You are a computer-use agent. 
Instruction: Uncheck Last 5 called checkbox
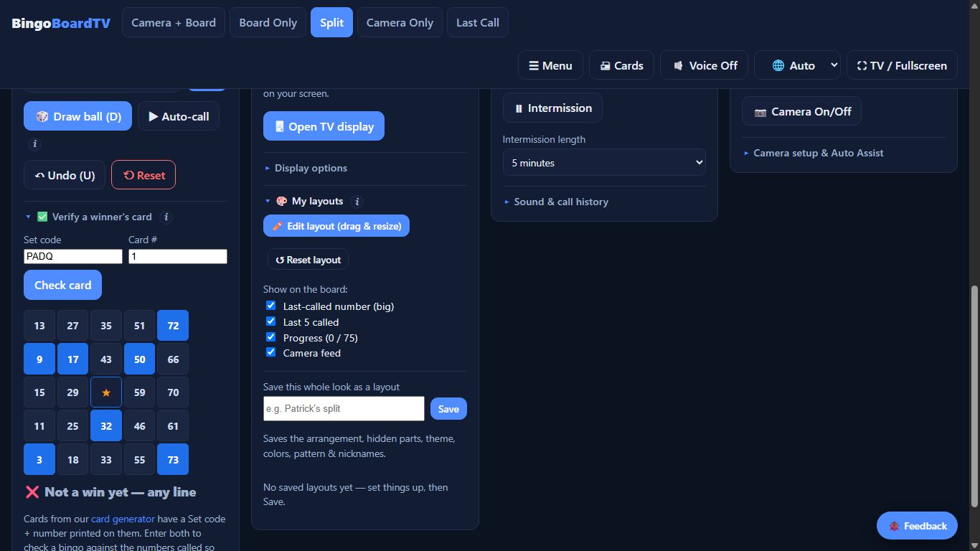tap(271, 321)
